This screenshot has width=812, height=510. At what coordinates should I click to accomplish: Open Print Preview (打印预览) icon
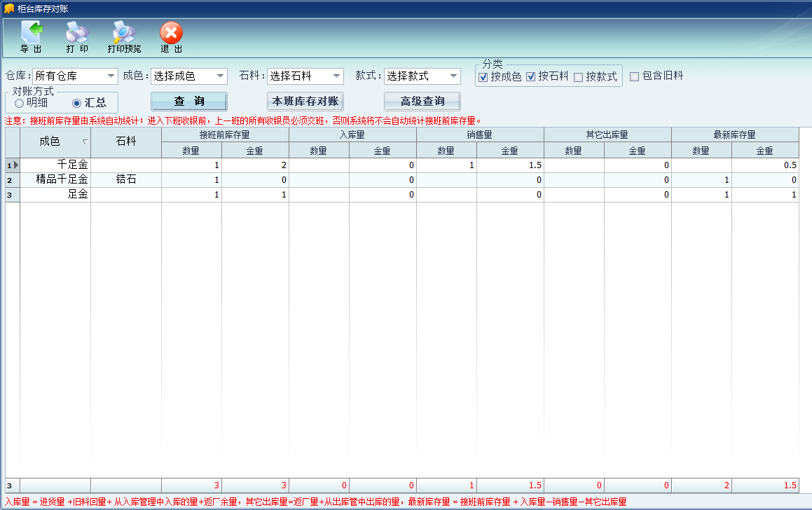pos(124,33)
